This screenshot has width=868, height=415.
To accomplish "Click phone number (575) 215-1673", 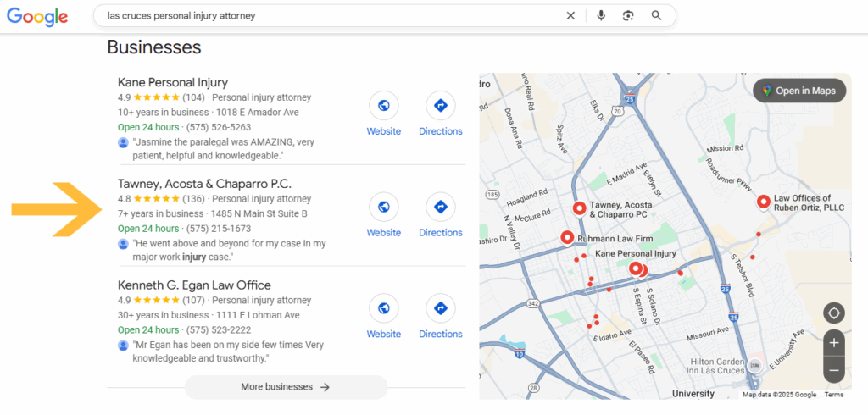I will 219,229.
